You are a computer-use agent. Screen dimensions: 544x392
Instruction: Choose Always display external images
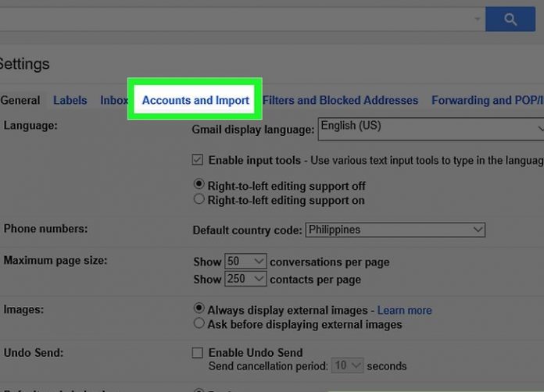[x=199, y=309]
